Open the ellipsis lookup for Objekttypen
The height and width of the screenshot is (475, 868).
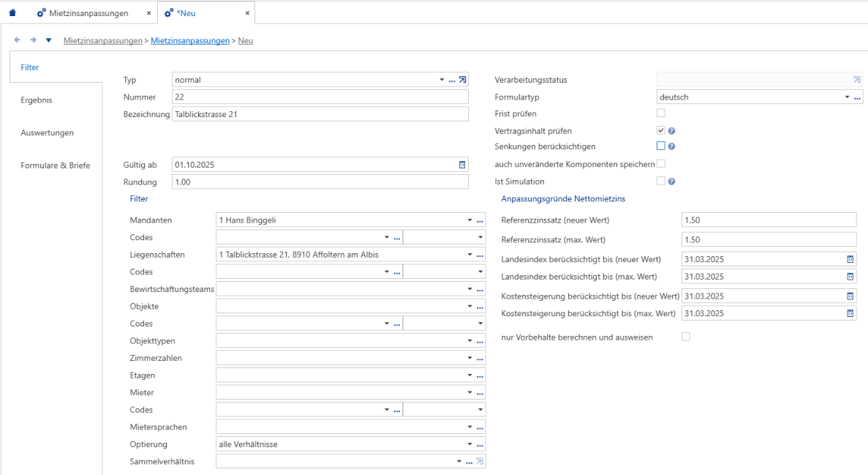coord(480,341)
